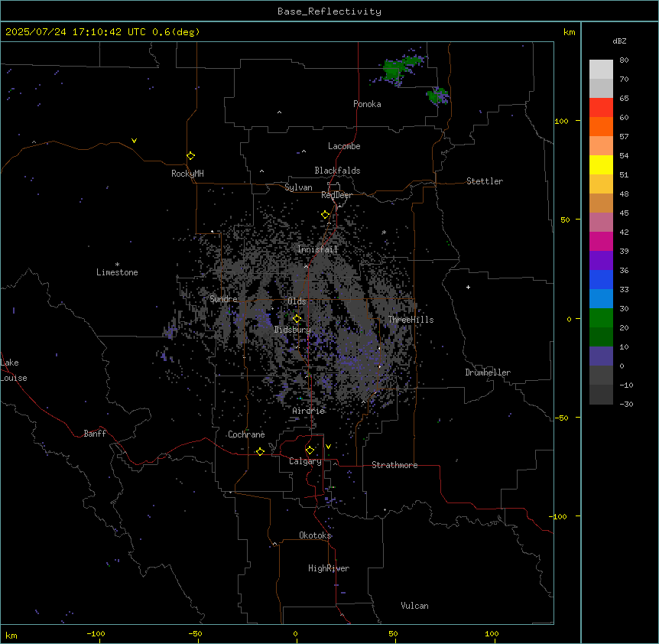Click the asterisk marker east of Innisfail
This screenshot has height=644, width=659.
click(x=384, y=232)
